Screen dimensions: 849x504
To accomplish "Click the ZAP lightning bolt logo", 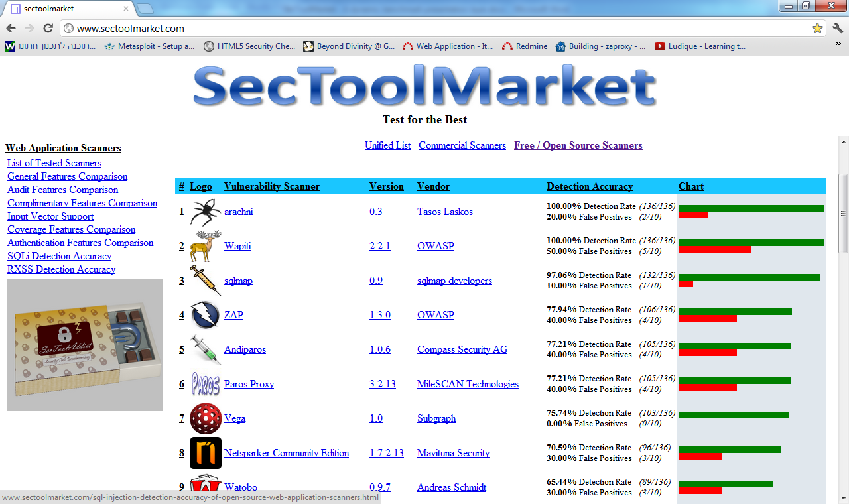I will [x=205, y=314].
